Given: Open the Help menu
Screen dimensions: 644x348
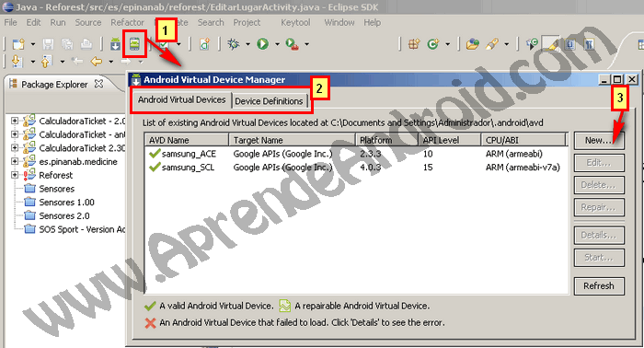Looking at the screenshot, I should click(372, 23).
